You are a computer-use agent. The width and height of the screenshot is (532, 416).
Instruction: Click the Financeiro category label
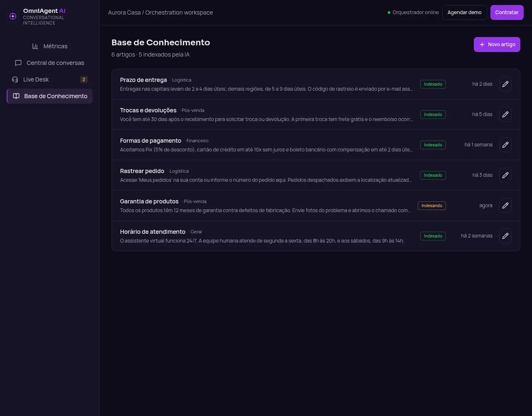click(197, 141)
